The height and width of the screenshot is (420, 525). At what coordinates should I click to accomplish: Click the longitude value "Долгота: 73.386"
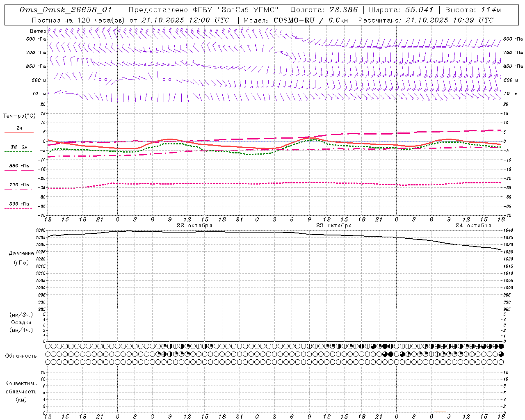pos(324,10)
